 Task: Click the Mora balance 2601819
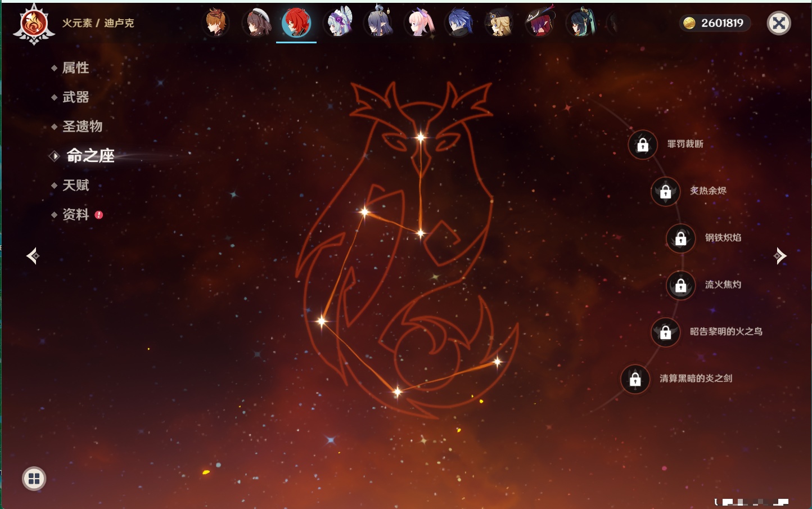(x=722, y=23)
